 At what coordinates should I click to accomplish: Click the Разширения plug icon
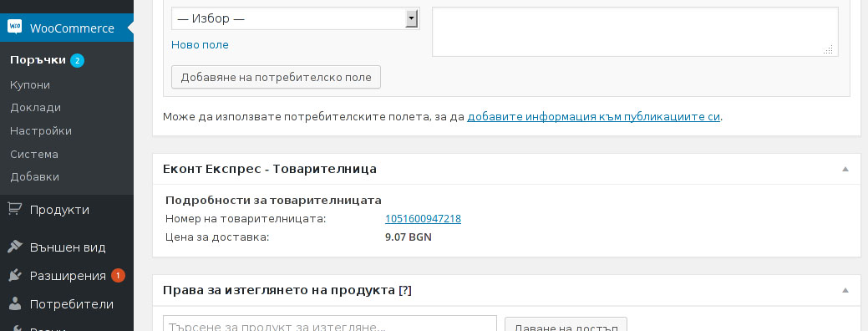pyautogui.click(x=15, y=276)
